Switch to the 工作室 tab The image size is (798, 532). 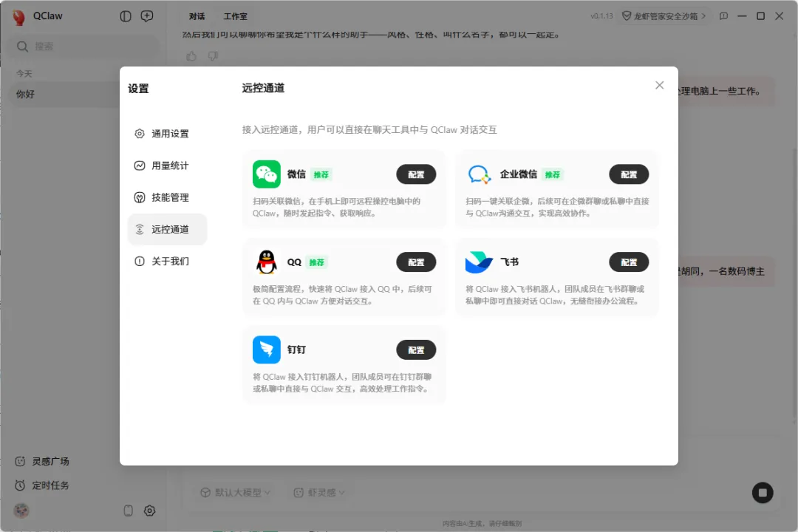235,16
